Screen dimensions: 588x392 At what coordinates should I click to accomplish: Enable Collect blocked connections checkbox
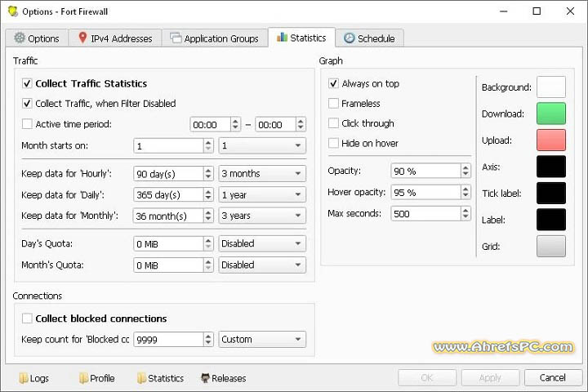click(x=27, y=318)
